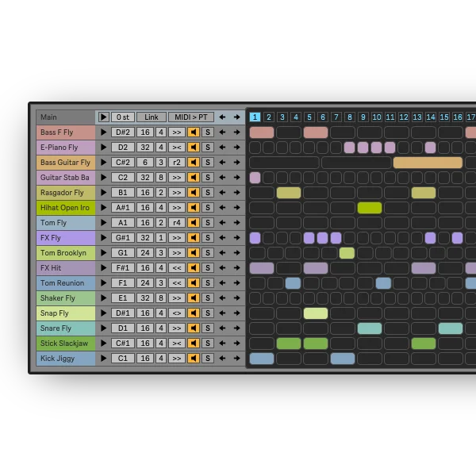The image size is (476, 476).
Task: Click the 0 st transpose field
Action: pos(123,117)
